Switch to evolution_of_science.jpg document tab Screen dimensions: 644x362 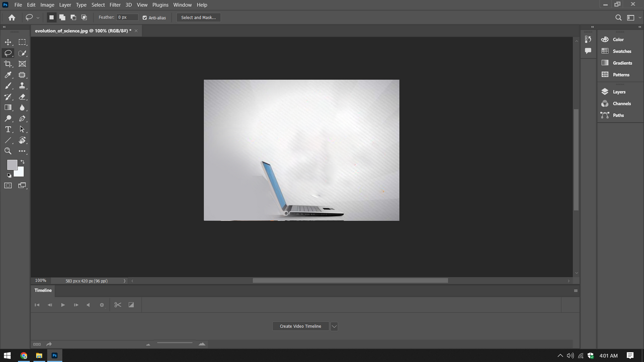coord(83,31)
